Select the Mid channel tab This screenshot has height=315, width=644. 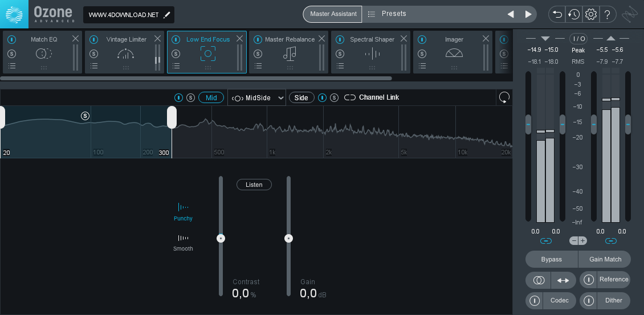click(x=211, y=97)
